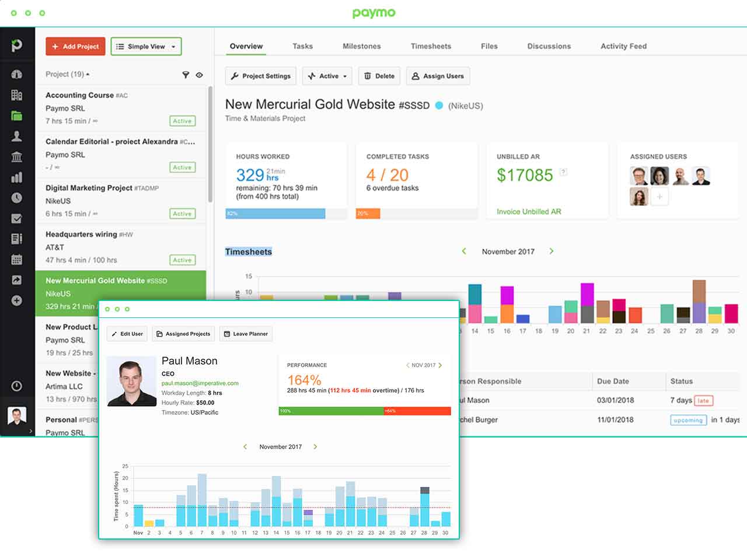
Task: Select Headquarters wiring project row
Action: click(121, 247)
